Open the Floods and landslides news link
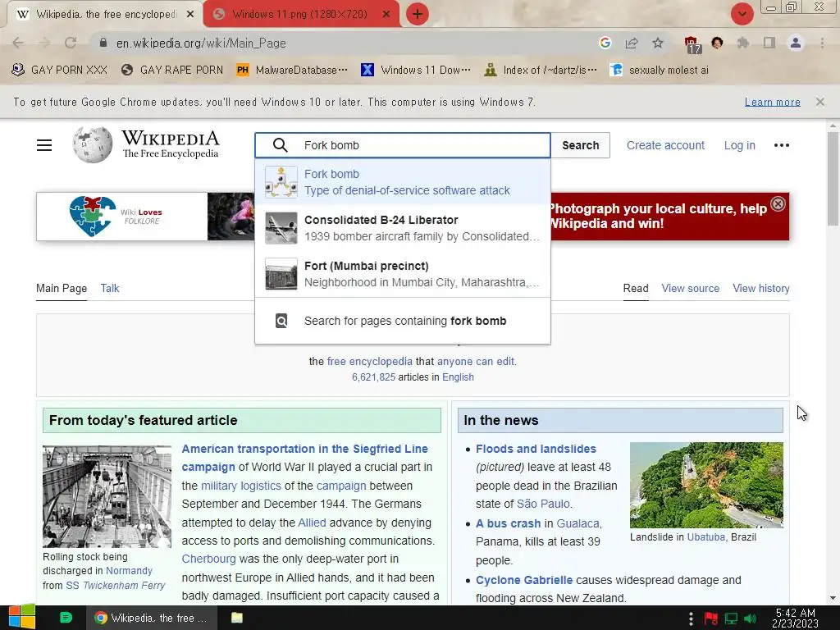 tap(536, 449)
